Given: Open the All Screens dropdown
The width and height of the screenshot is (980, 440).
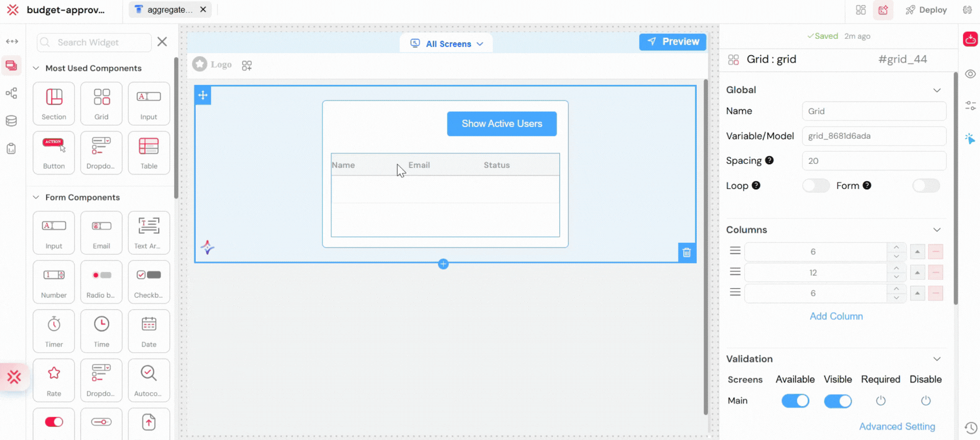Looking at the screenshot, I should point(447,44).
